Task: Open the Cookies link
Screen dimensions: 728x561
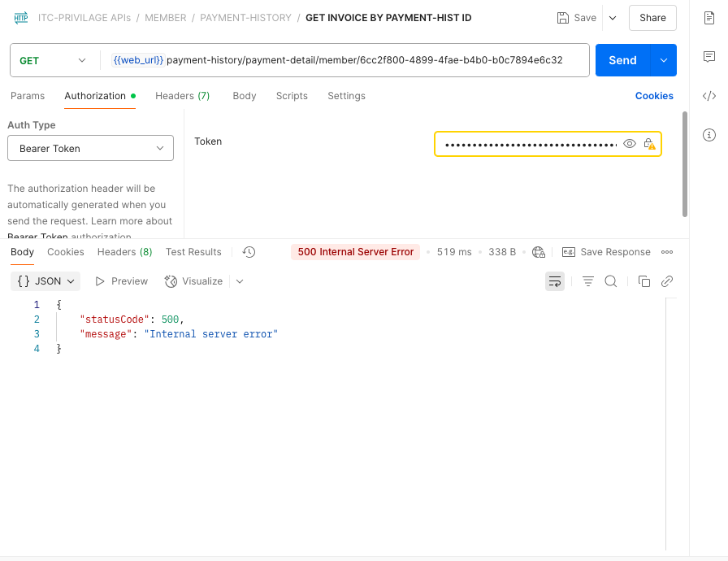Action: [x=654, y=96]
